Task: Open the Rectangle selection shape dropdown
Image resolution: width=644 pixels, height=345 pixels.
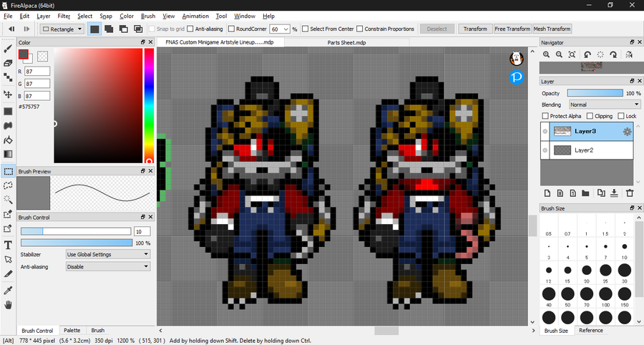Action: coord(62,29)
